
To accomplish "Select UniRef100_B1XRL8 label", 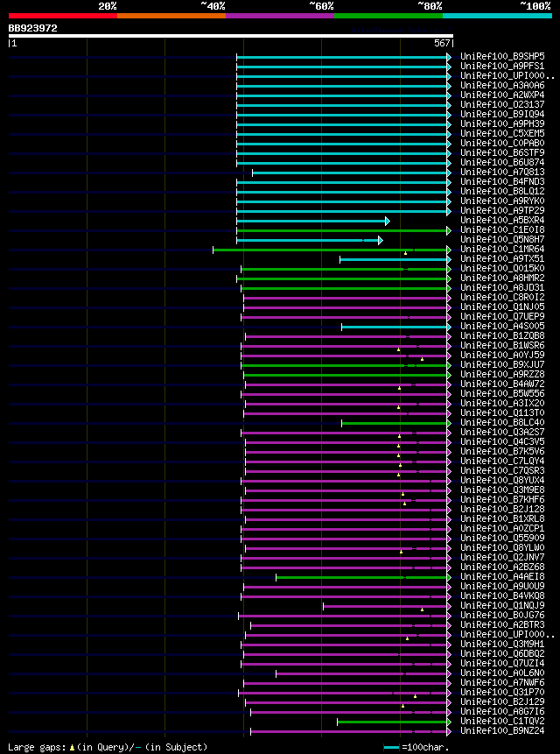I will [x=502, y=518].
